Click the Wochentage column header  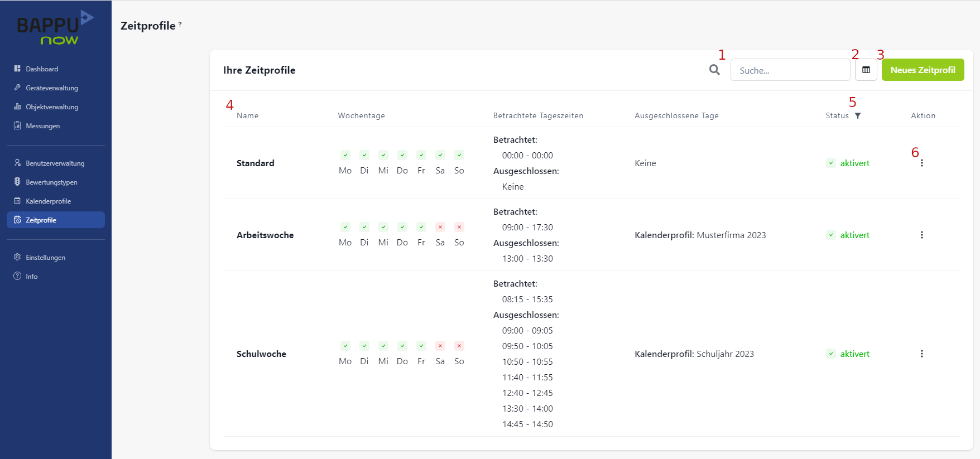click(361, 115)
